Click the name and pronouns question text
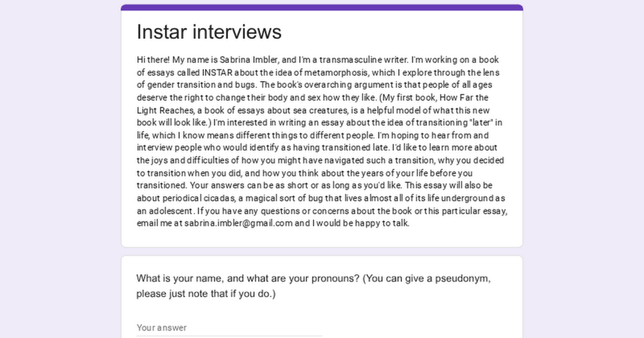The width and height of the screenshot is (644, 338). [x=313, y=286]
